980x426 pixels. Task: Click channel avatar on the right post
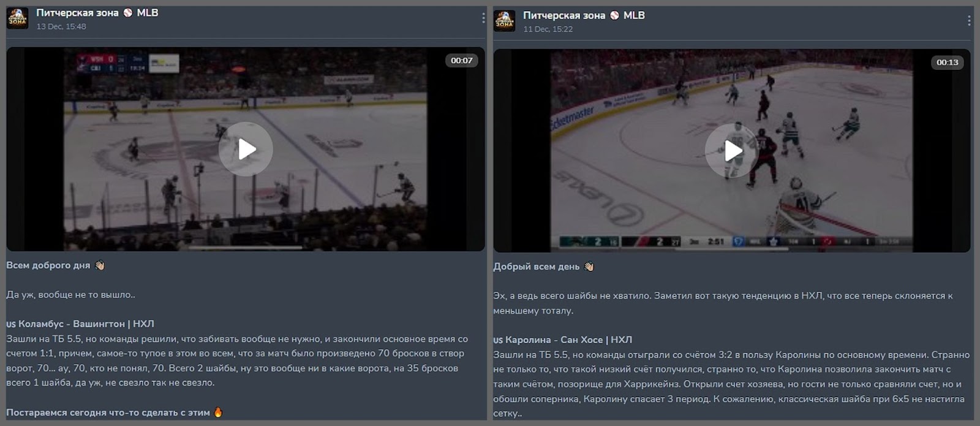pos(505,21)
